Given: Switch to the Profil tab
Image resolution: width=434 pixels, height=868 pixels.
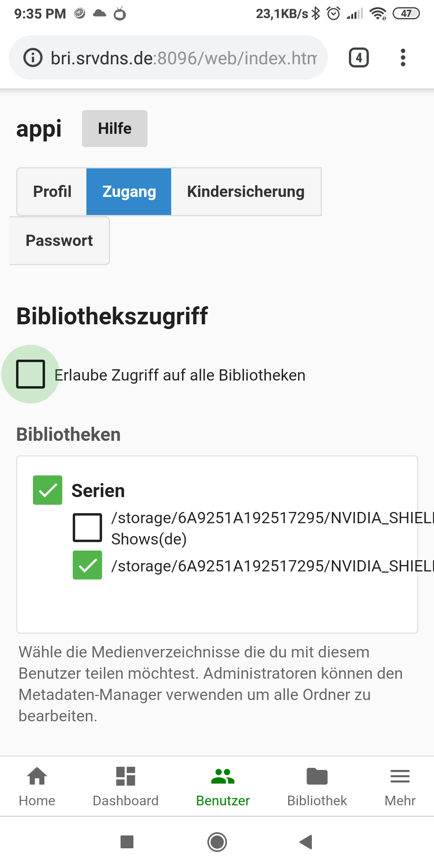Looking at the screenshot, I should 52,192.
